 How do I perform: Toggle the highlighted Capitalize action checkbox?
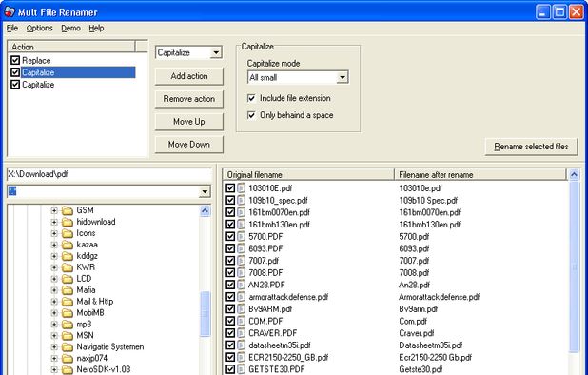[x=15, y=72]
